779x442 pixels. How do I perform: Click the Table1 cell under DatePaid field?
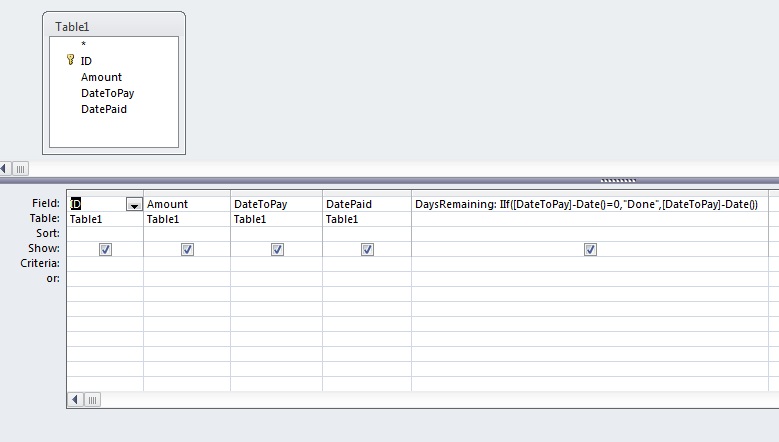click(367, 219)
